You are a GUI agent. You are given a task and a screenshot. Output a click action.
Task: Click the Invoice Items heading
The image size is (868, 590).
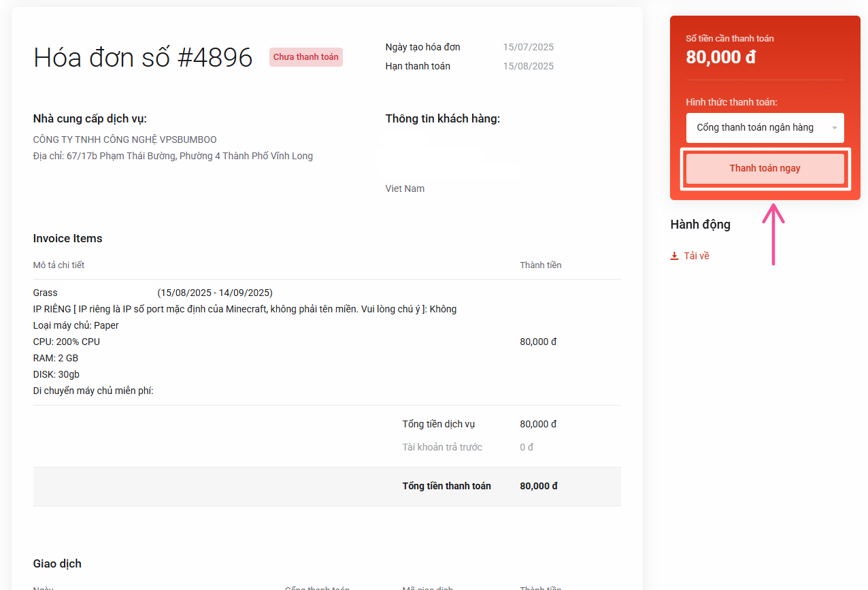coord(67,238)
